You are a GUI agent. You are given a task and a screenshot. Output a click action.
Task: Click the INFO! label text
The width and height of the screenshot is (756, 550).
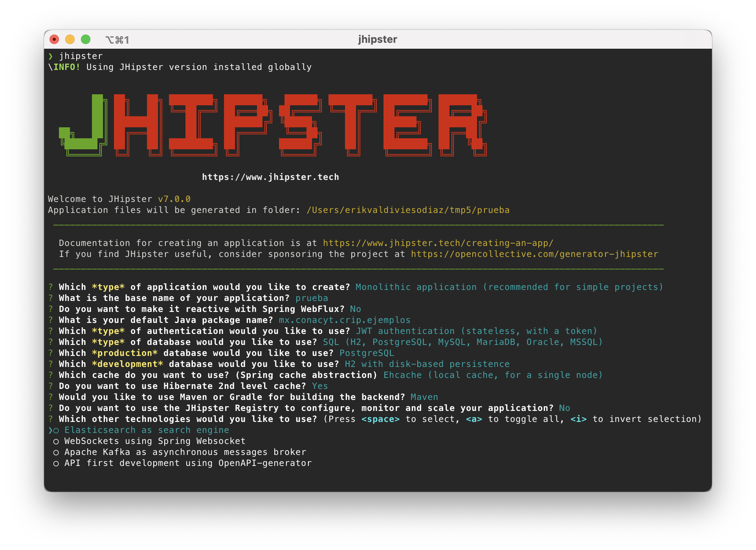(67, 67)
